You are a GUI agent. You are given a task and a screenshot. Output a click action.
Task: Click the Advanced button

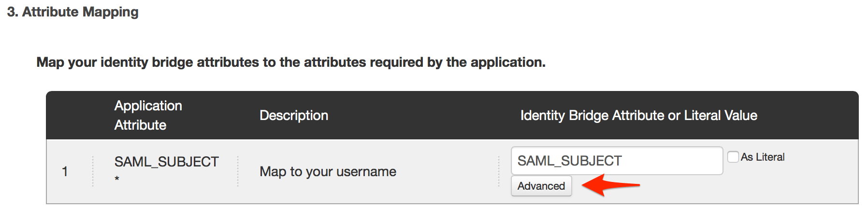coord(541,186)
